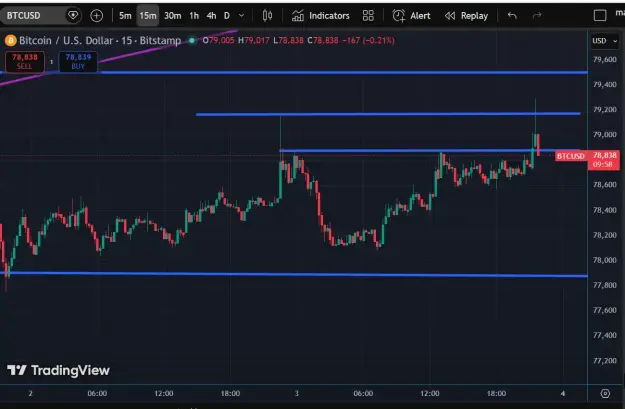Click the 78,839 BUY button
Screen dimensions: 625x409
[78, 62]
